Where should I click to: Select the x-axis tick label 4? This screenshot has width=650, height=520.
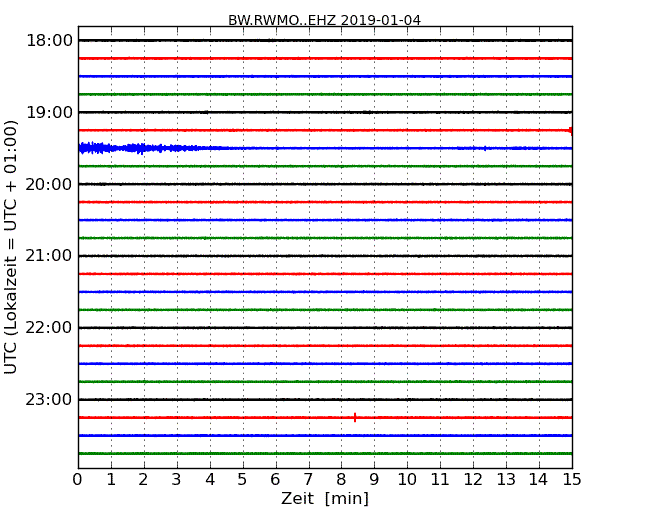tap(210, 480)
